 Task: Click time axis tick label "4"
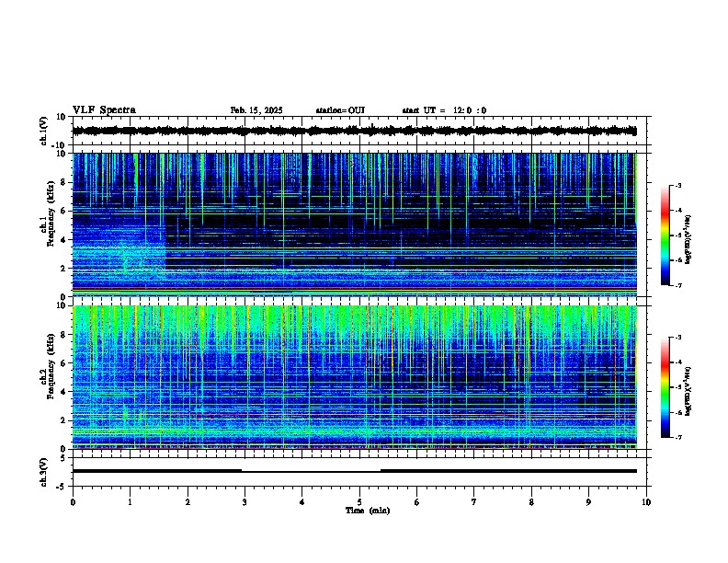click(x=302, y=502)
